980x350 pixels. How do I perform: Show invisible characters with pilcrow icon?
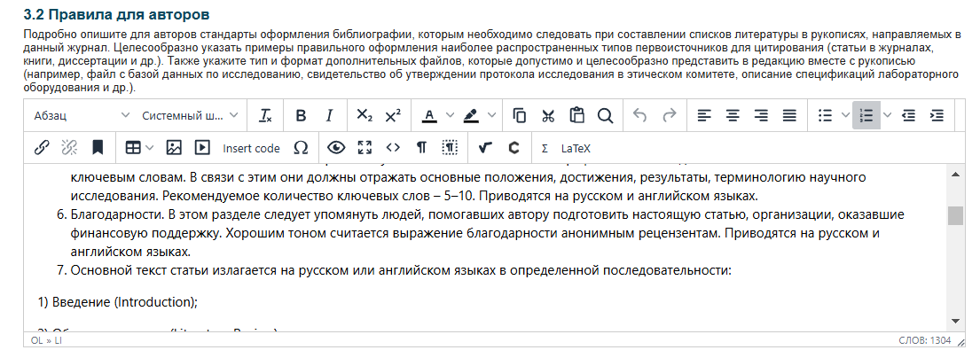pyautogui.click(x=422, y=148)
